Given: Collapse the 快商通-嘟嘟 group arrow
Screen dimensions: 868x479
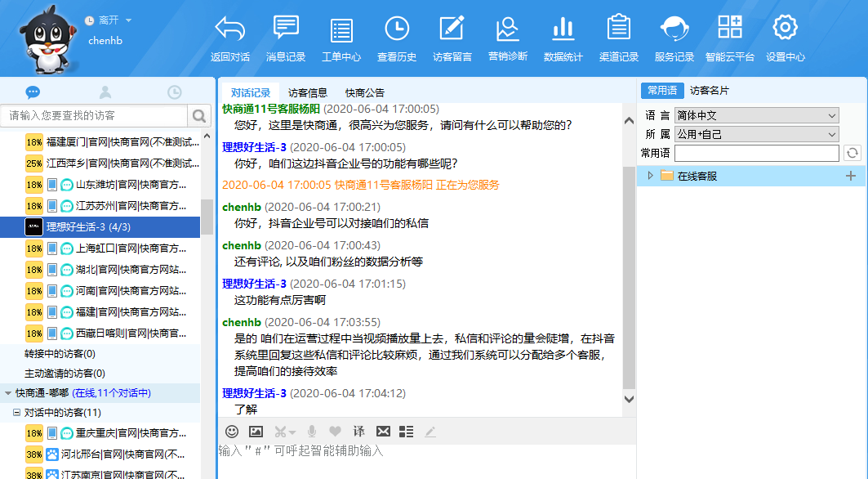Looking at the screenshot, I should tap(7, 393).
